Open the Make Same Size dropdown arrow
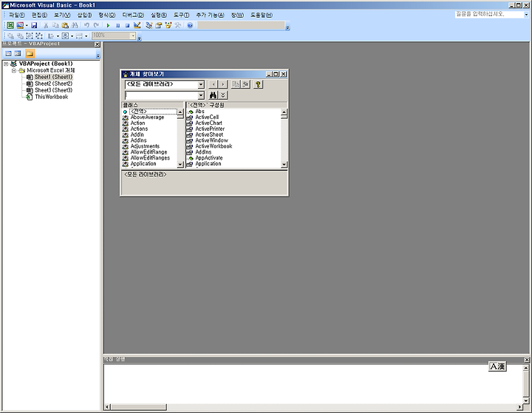532x413 pixels. point(86,36)
